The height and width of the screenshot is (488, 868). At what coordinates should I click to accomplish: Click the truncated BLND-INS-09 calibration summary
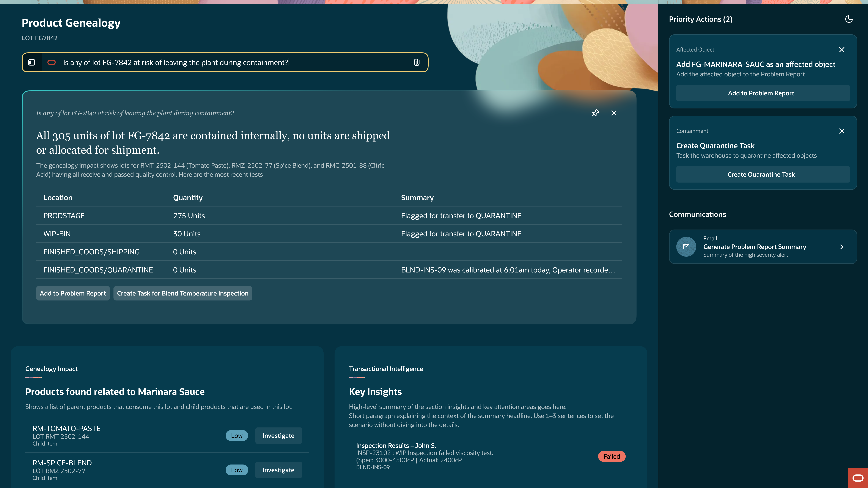[x=508, y=270]
